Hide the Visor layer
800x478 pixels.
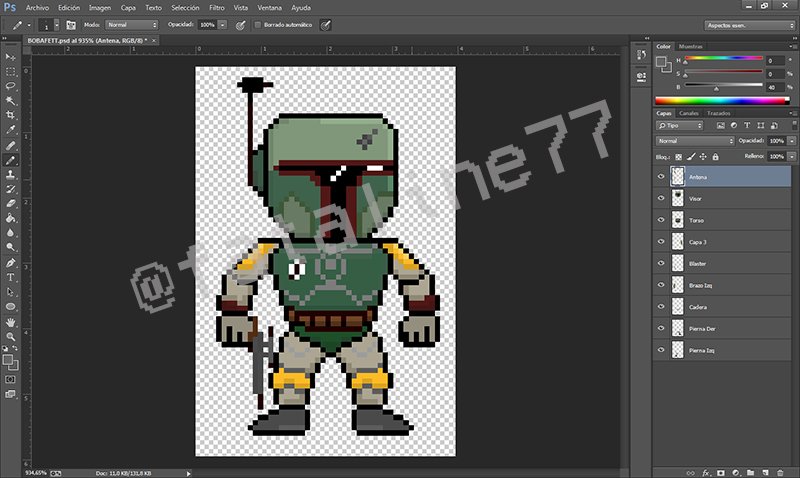(661, 198)
